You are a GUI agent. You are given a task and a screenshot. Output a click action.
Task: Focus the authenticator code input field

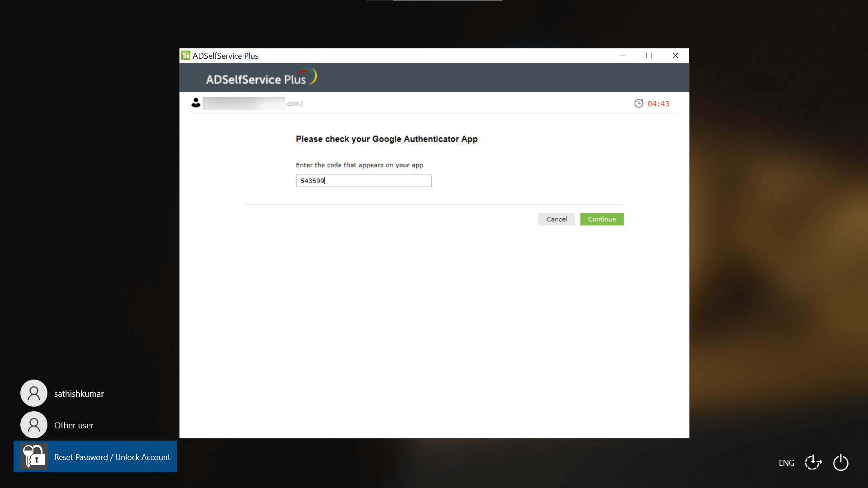(x=363, y=181)
